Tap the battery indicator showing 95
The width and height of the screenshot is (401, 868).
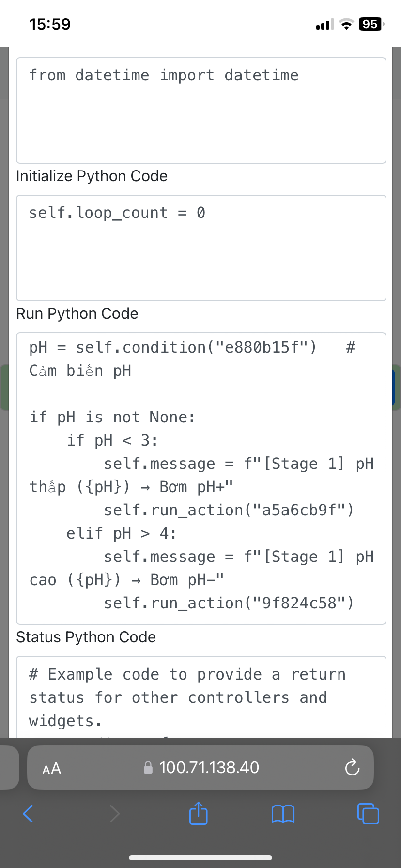(x=370, y=24)
